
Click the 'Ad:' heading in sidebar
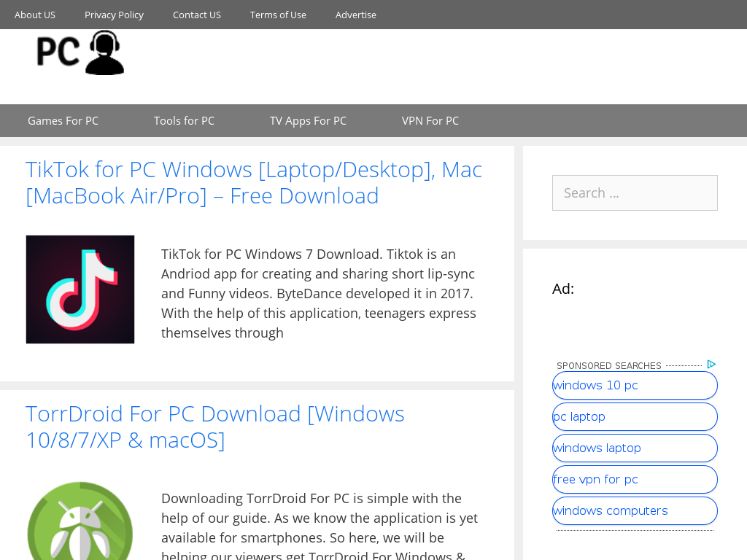tap(563, 289)
